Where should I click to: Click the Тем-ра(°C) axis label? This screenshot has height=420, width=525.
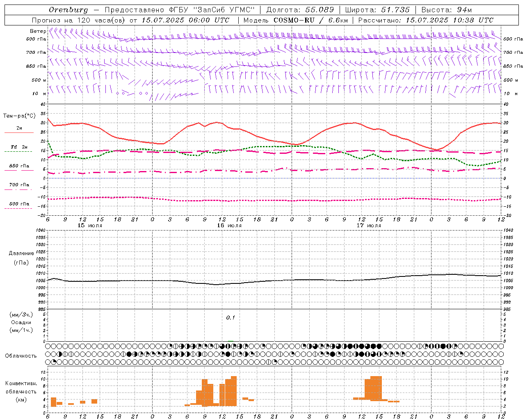click(x=19, y=116)
